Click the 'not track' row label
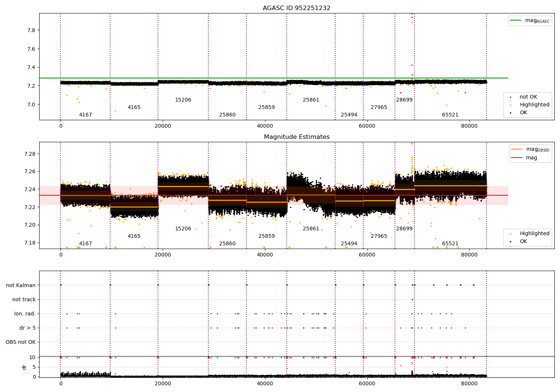 point(24,300)
